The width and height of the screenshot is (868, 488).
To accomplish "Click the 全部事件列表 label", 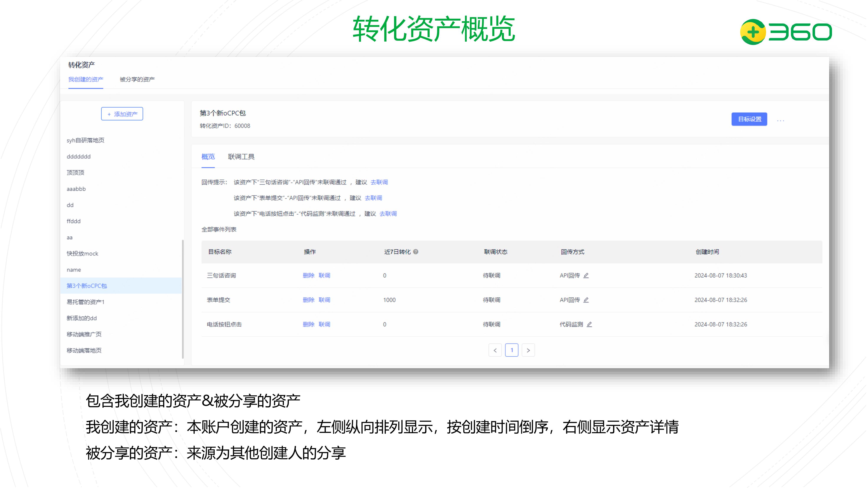I will [219, 229].
